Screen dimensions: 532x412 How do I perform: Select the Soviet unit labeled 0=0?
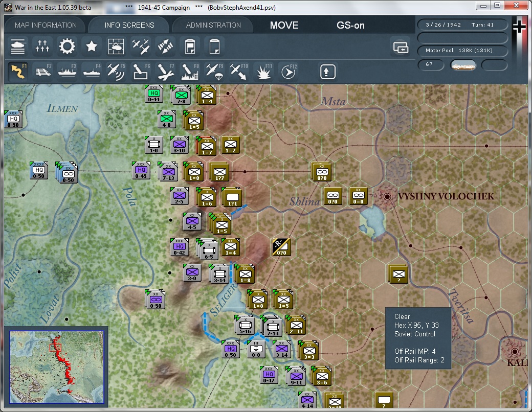point(358,196)
